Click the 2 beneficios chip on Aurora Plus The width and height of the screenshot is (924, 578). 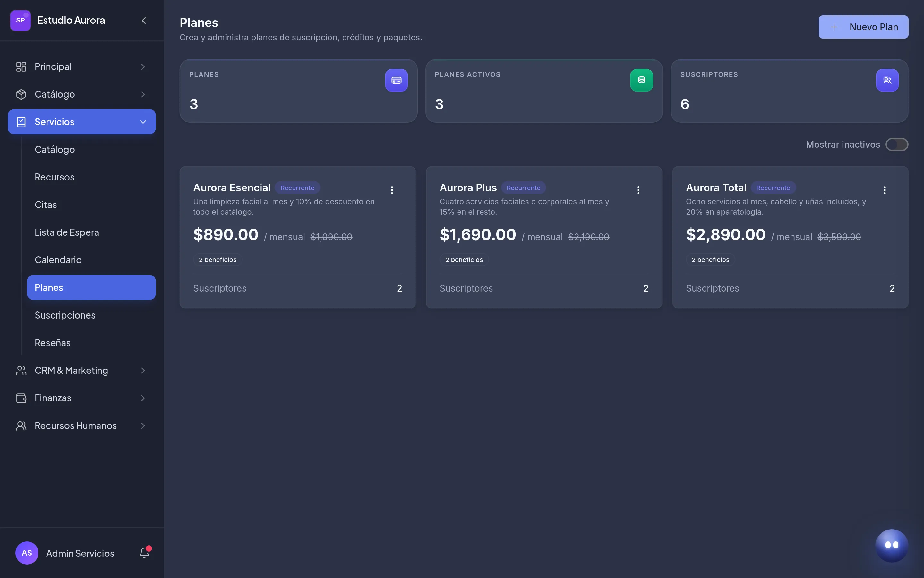464,259
